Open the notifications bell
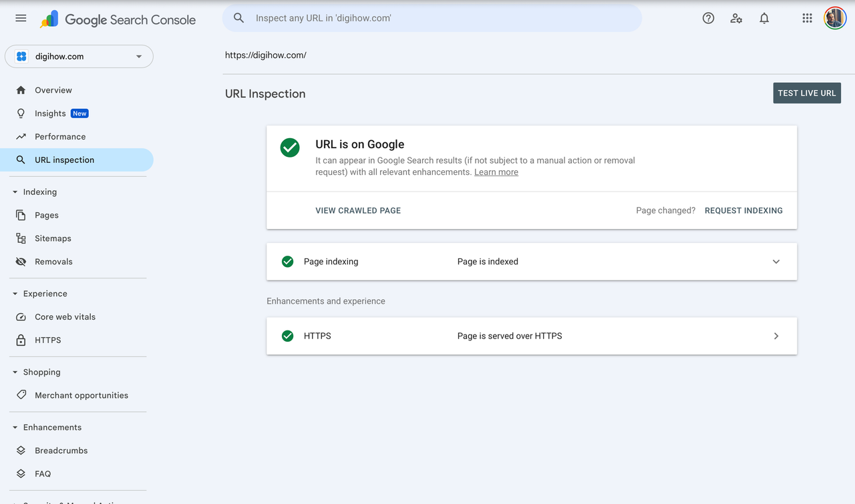The height and width of the screenshot is (504, 855). (763, 18)
